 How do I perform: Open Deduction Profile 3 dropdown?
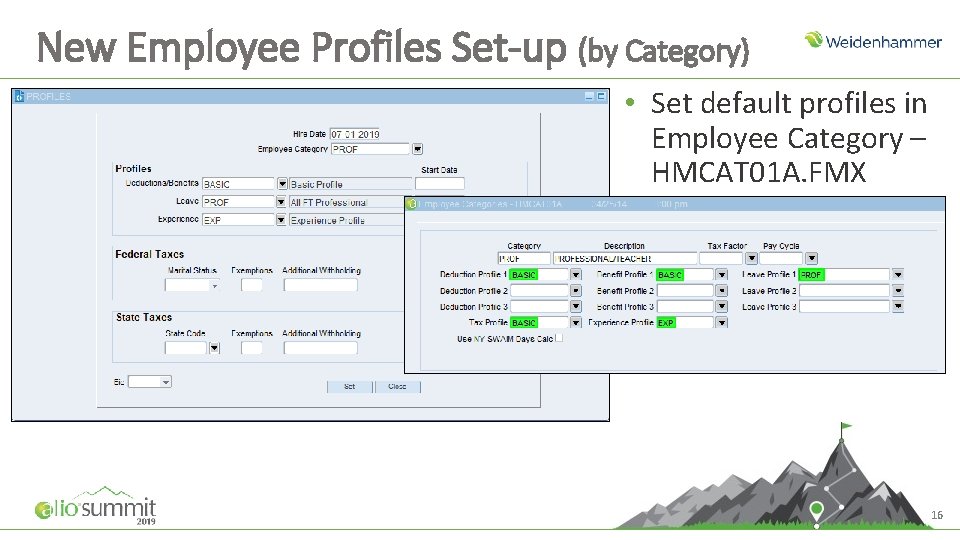tap(576, 306)
